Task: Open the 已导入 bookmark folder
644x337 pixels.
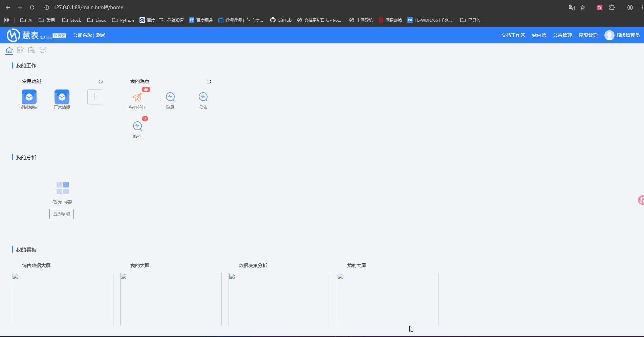Action: [470, 20]
